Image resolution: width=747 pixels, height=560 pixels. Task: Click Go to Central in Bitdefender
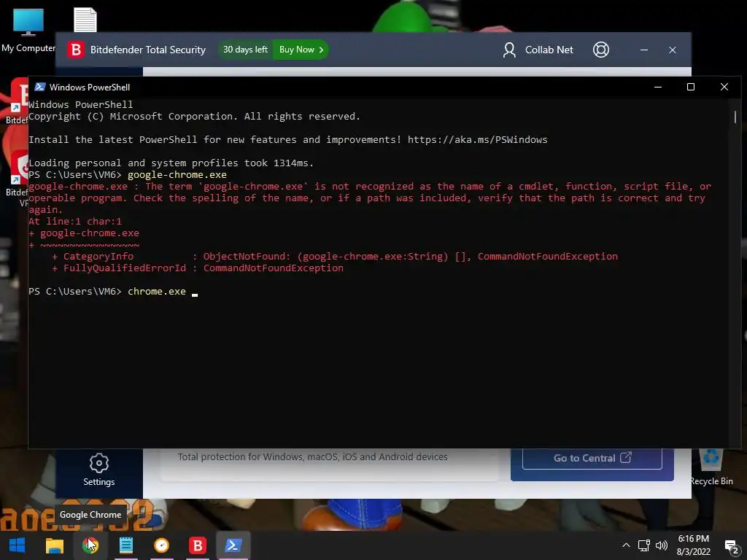pyautogui.click(x=592, y=458)
